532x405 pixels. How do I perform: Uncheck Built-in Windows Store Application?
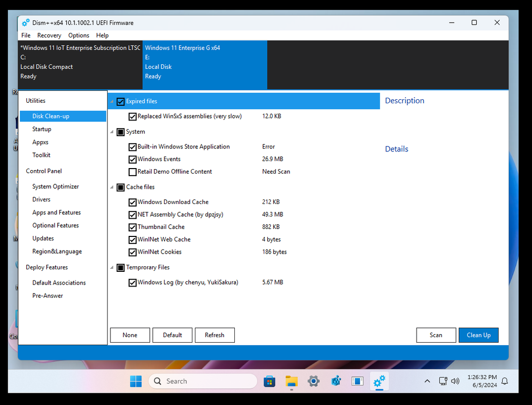[x=132, y=147]
